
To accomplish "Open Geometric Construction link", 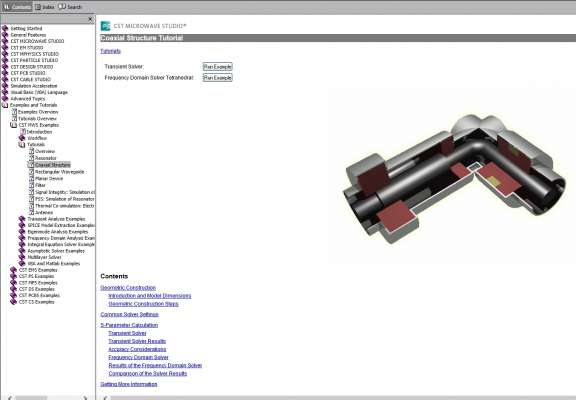I will coord(128,288).
